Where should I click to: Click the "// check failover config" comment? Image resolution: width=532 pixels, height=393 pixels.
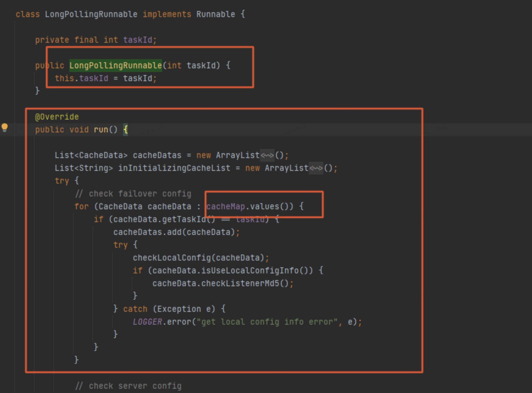(133, 194)
